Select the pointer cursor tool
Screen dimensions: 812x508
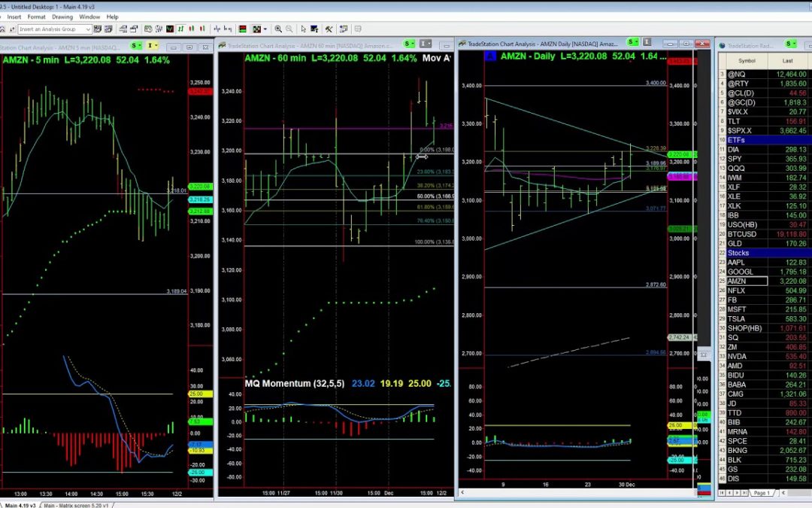point(304,29)
